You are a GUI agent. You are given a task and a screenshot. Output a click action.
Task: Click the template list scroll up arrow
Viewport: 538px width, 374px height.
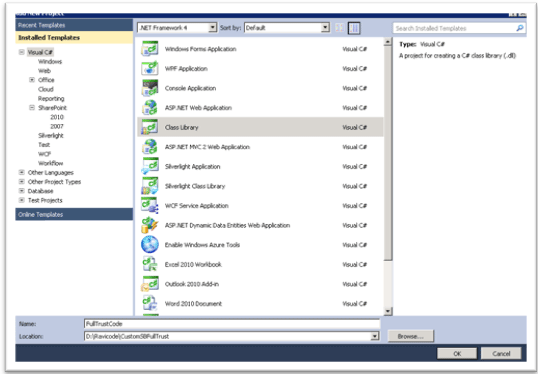click(388, 42)
